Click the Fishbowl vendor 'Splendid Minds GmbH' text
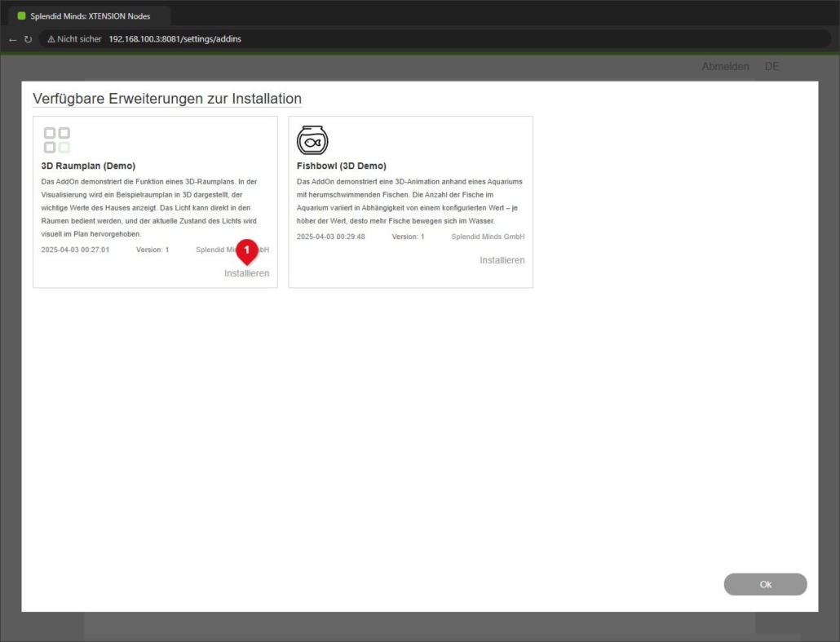 [488, 237]
